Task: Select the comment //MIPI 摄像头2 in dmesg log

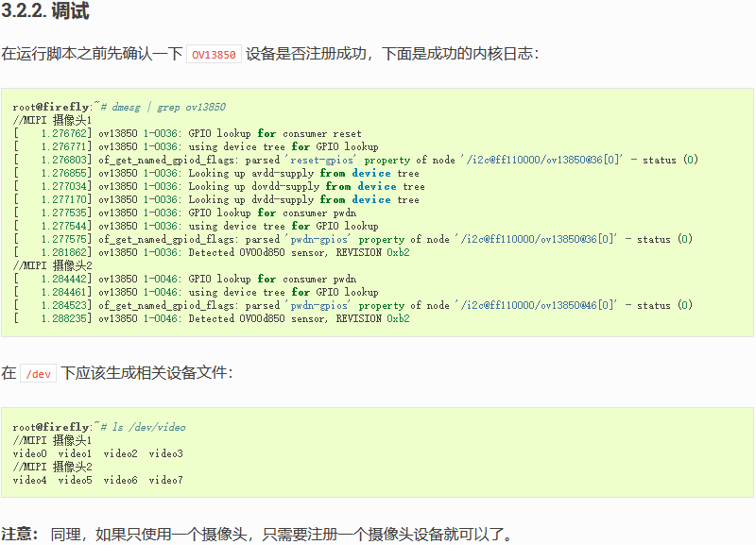Action: click(x=52, y=265)
